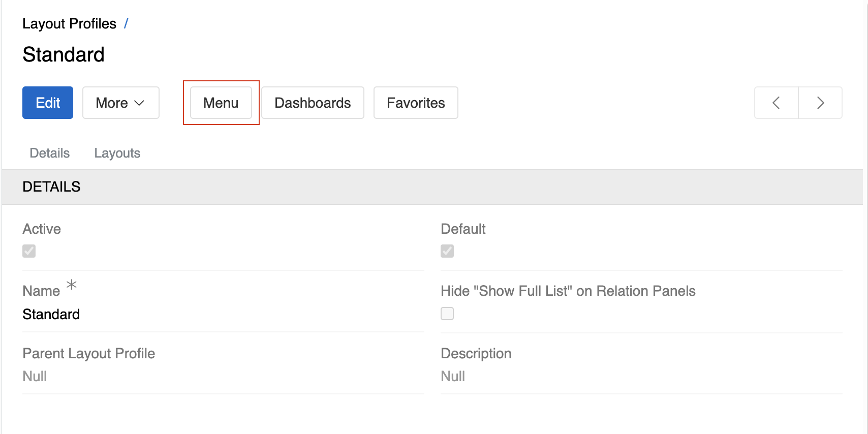Select the Details tab
Viewport: 868px width, 434px height.
(49, 153)
